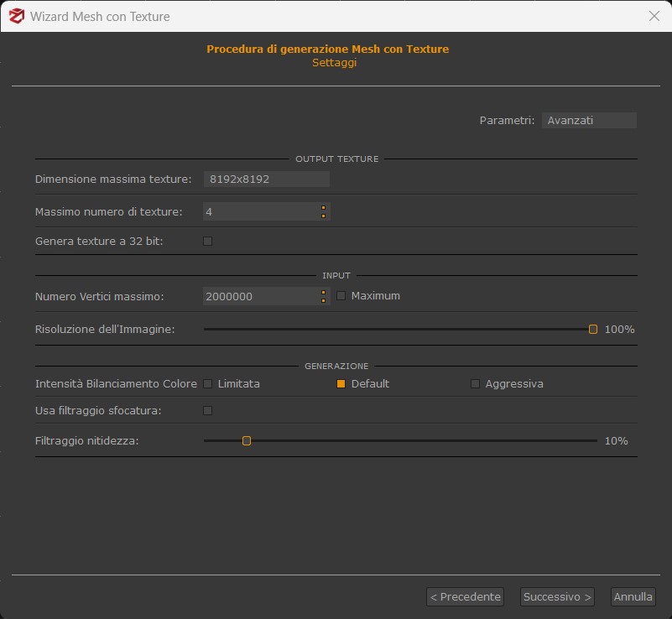Increase Massimo numero di texture value
Viewport: 672px width, 619px height.
pyautogui.click(x=324, y=208)
